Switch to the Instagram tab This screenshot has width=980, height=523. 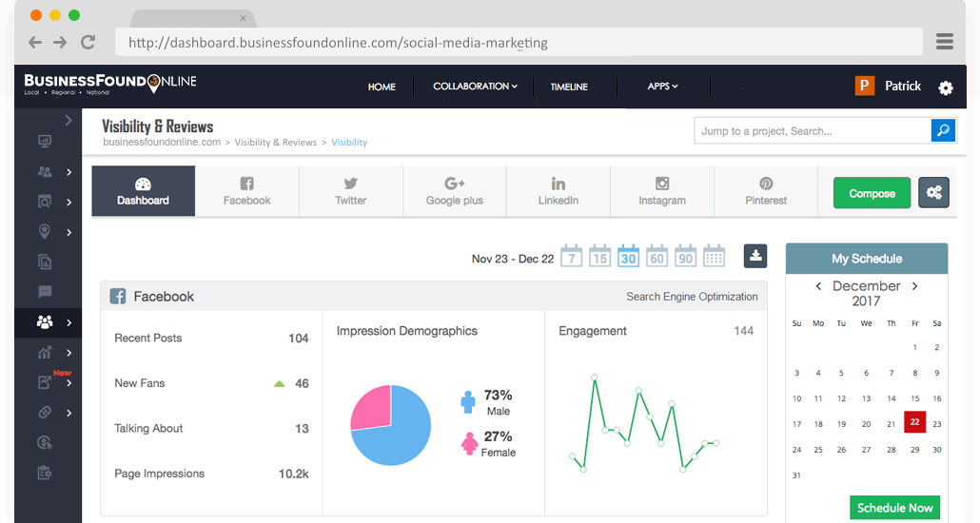coord(662,191)
